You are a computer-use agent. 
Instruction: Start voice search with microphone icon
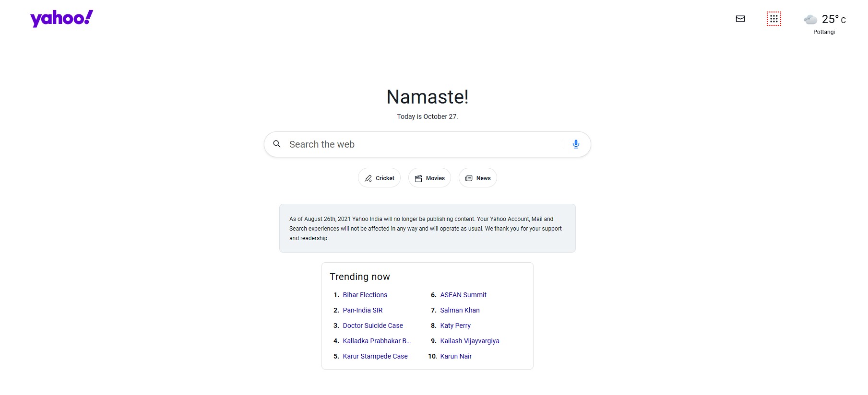[x=576, y=144]
